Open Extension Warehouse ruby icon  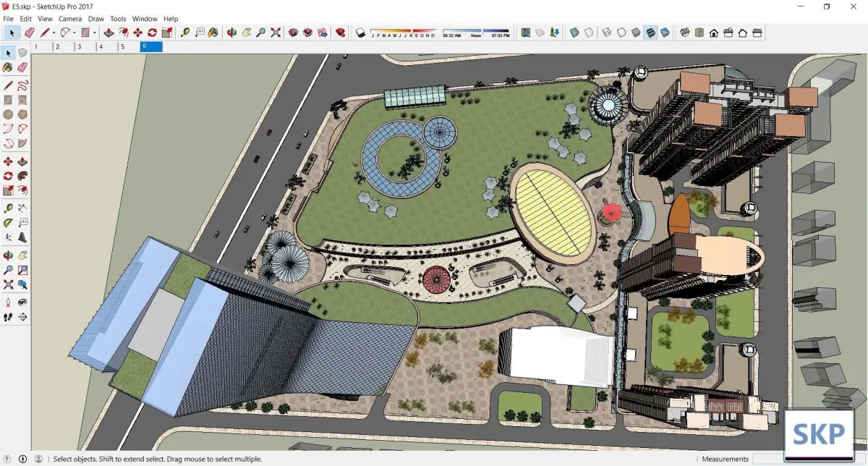[340, 33]
